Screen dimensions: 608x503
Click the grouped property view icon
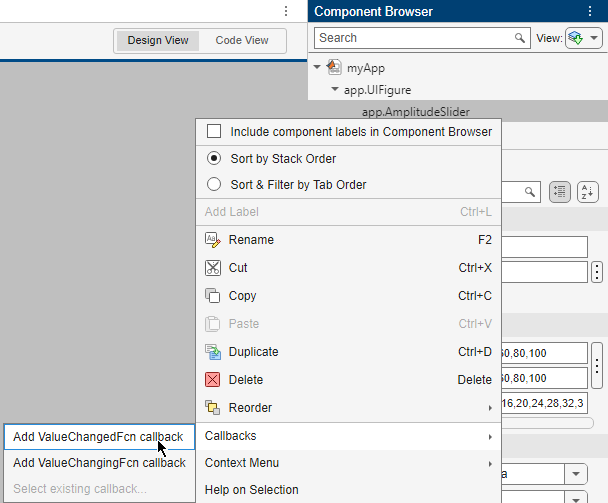[x=560, y=191]
